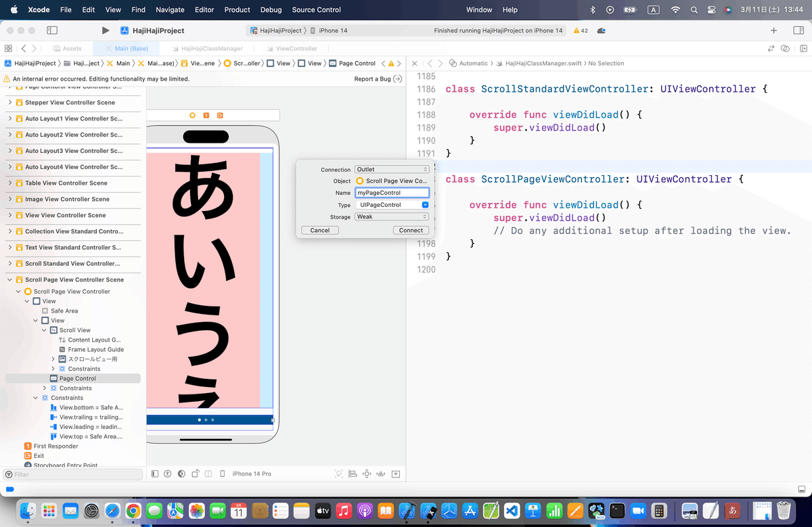The height and width of the screenshot is (527, 812).
Task: Switch to the HajiHajiClassManager tab
Action: click(x=206, y=49)
